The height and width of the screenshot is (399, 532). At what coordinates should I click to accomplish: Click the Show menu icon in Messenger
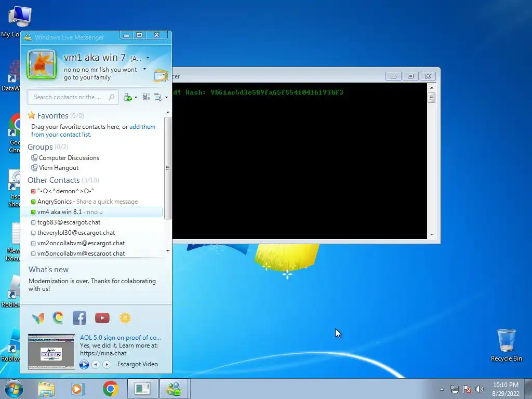pyautogui.click(x=158, y=97)
